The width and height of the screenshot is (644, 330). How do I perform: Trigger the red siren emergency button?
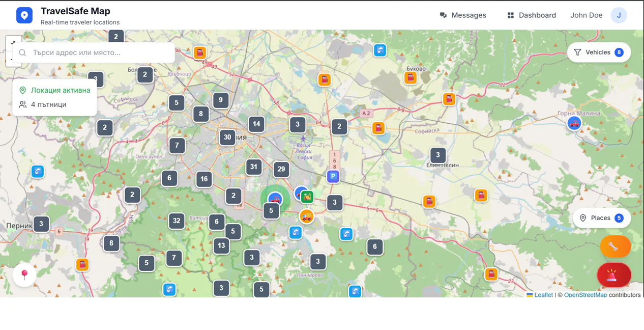(x=614, y=276)
